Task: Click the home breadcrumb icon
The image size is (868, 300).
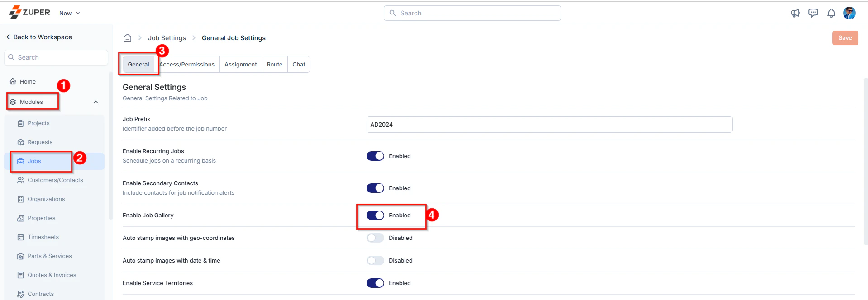Action: [128, 38]
